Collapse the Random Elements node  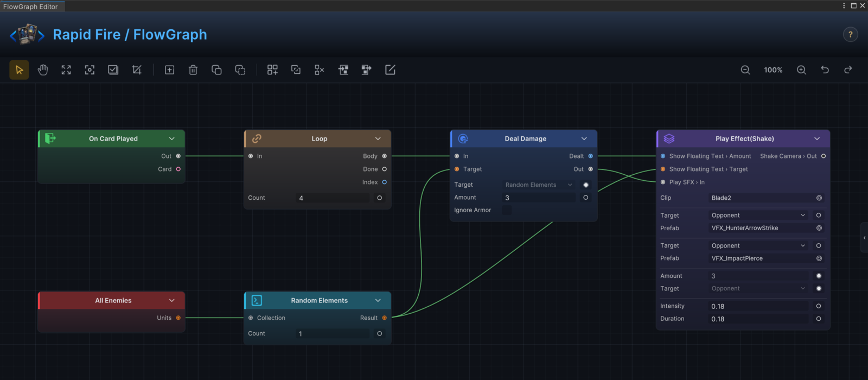pyautogui.click(x=378, y=301)
